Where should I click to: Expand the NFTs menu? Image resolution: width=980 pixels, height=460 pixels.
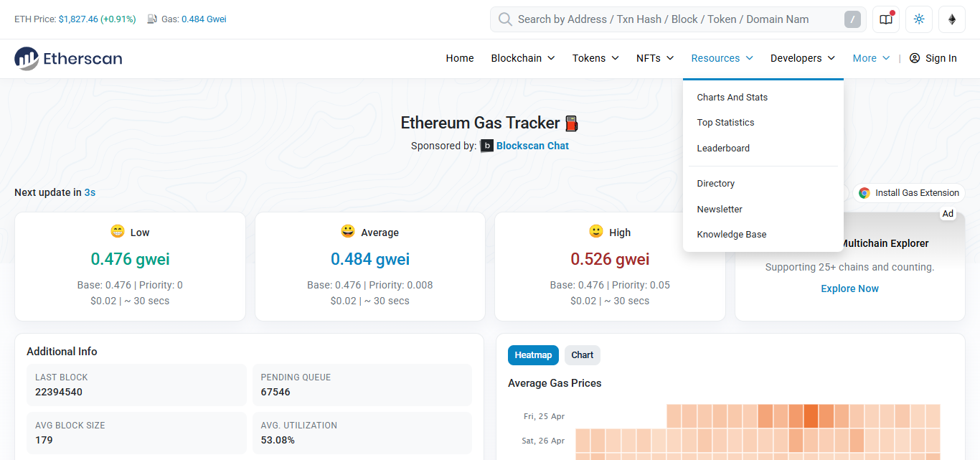(655, 58)
